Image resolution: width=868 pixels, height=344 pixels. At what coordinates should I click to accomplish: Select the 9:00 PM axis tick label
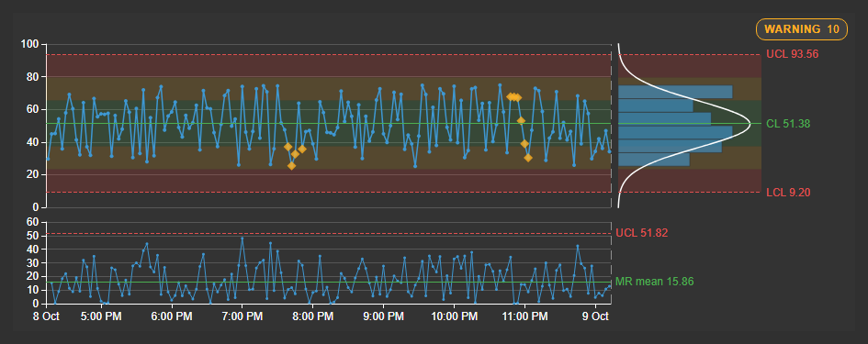point(383,316)
